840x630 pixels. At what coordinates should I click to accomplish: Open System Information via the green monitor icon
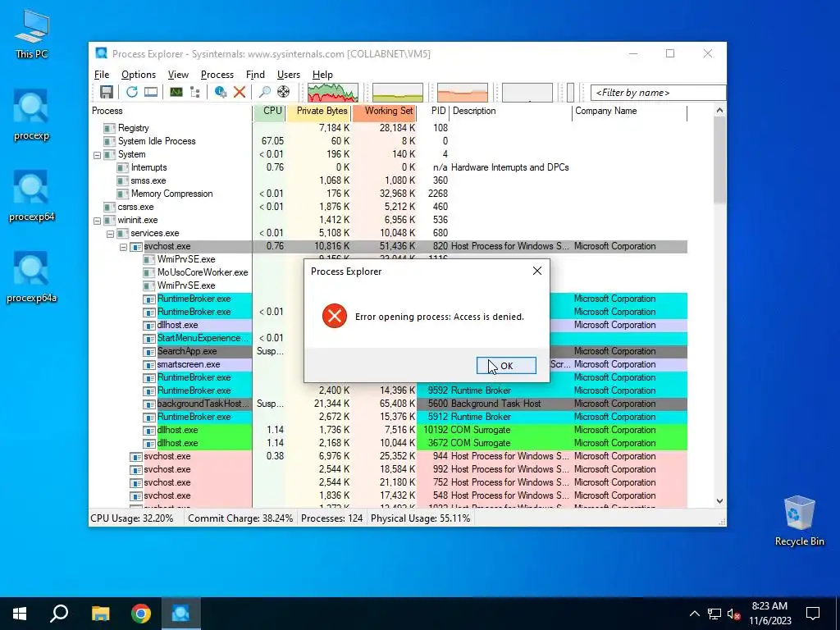176,92
